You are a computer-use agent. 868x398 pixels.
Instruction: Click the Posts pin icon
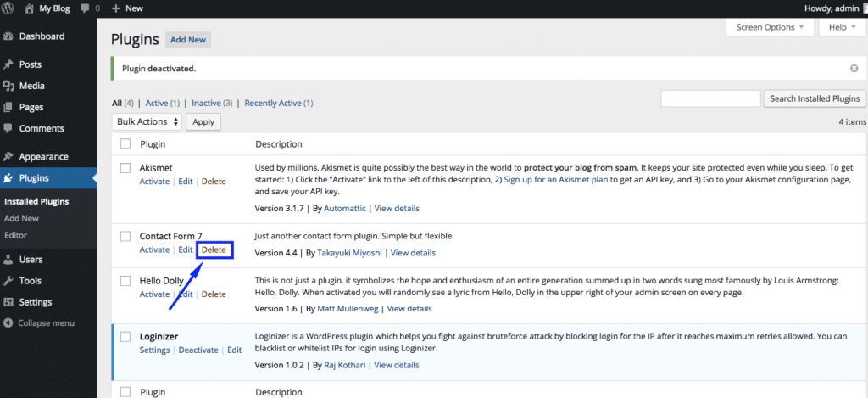[8, 64]
